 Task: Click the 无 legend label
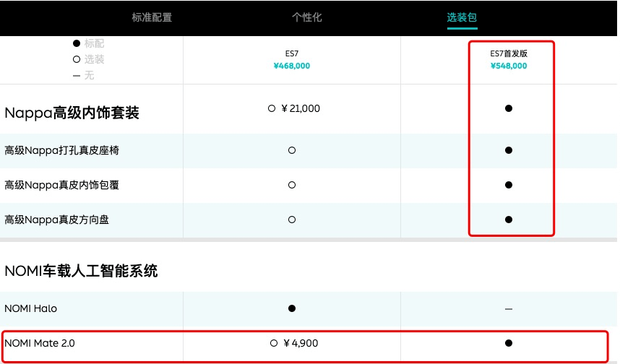(89, 75)
